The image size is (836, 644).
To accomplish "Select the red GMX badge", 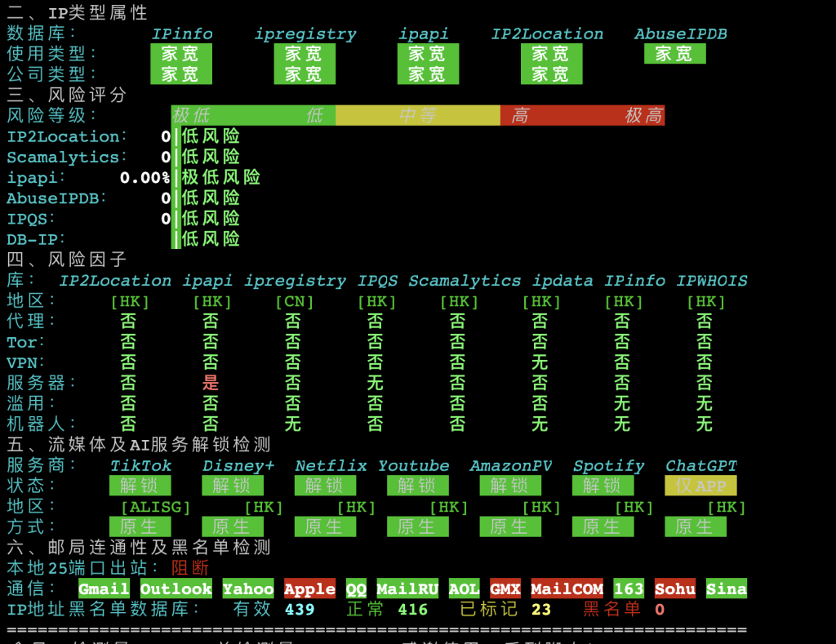I will click(505, 588).
